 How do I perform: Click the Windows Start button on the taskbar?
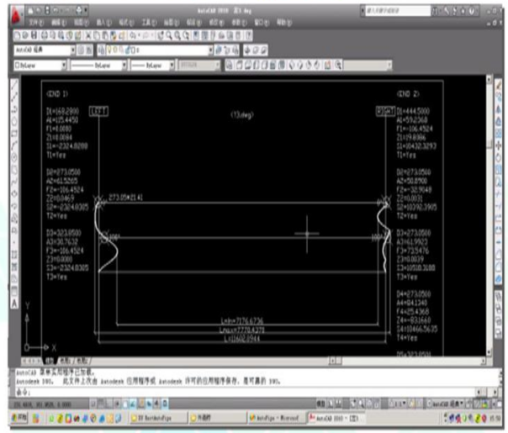pos(20,418)
